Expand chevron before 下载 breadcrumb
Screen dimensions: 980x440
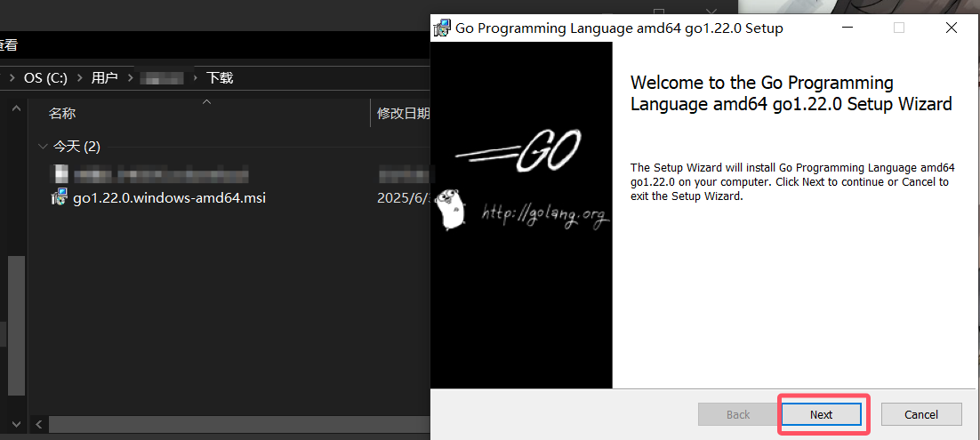(196, 78)
